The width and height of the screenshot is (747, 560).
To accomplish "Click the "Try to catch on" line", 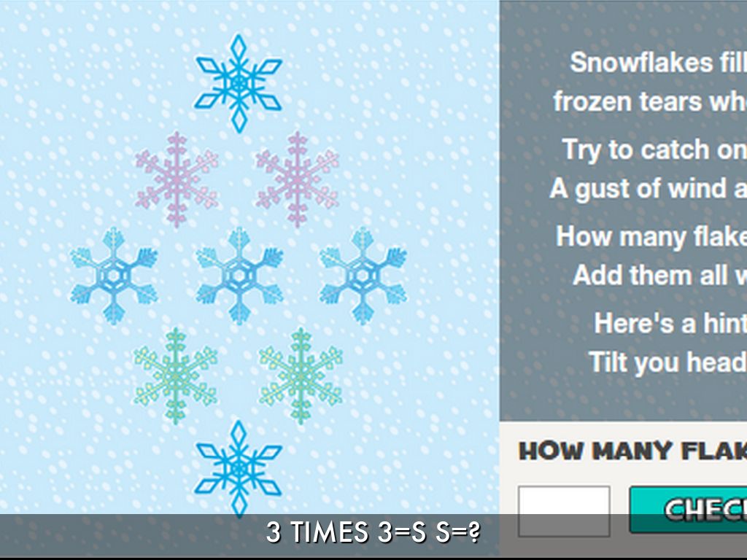I will [654, 149].
